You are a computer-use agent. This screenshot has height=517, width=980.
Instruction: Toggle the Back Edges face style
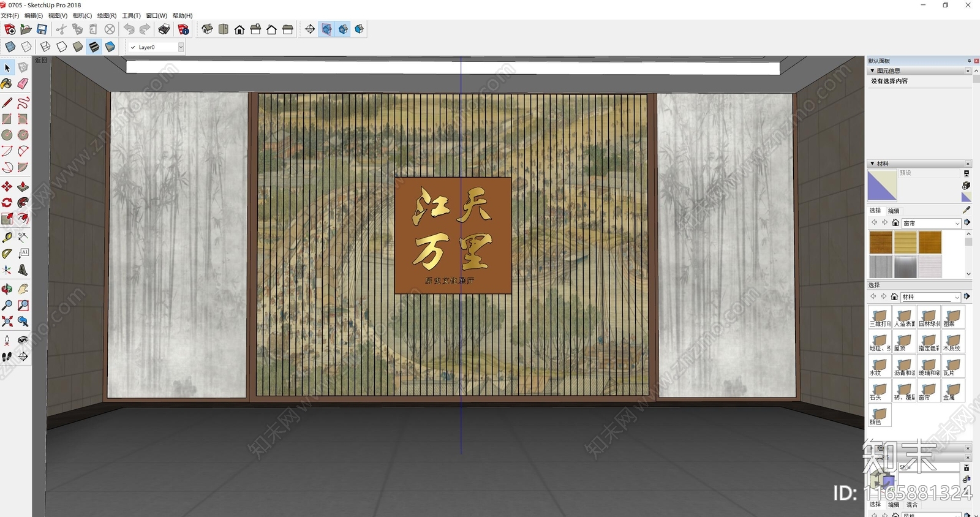point(26,47)
